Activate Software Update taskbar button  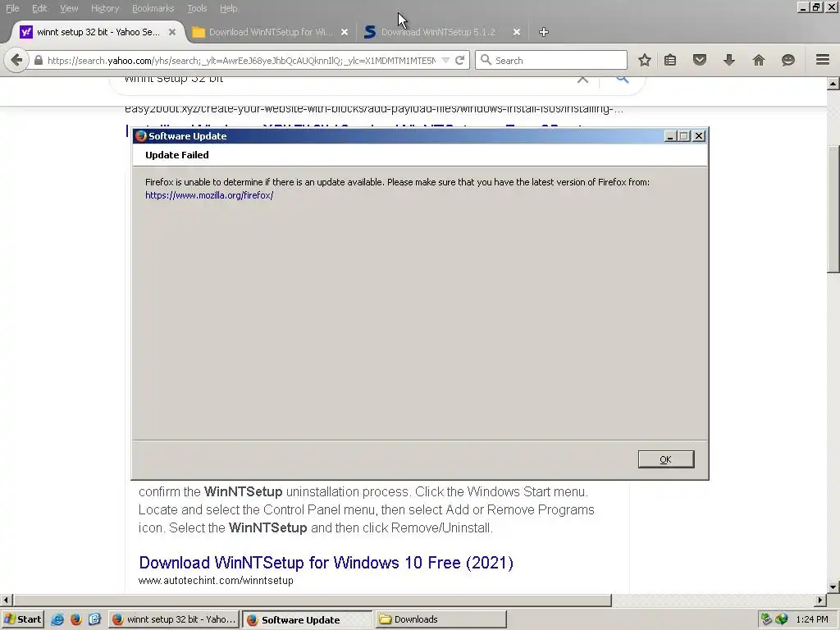(x=308, y=619)
